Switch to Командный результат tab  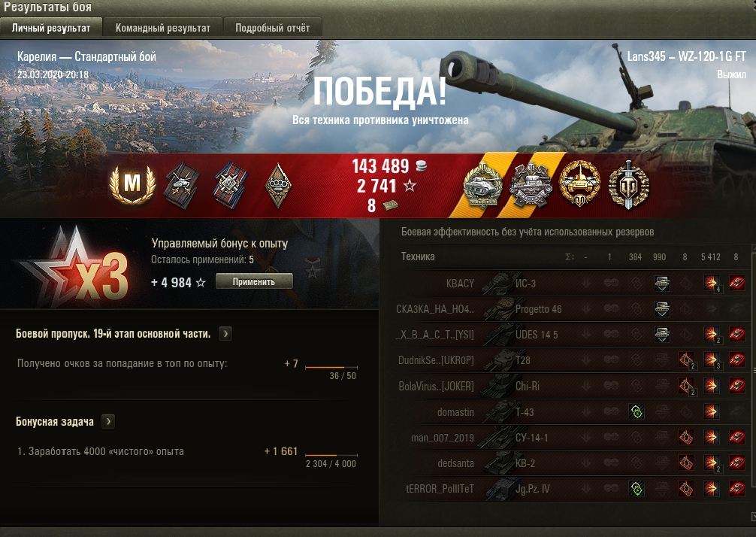[x=163, y=28]
